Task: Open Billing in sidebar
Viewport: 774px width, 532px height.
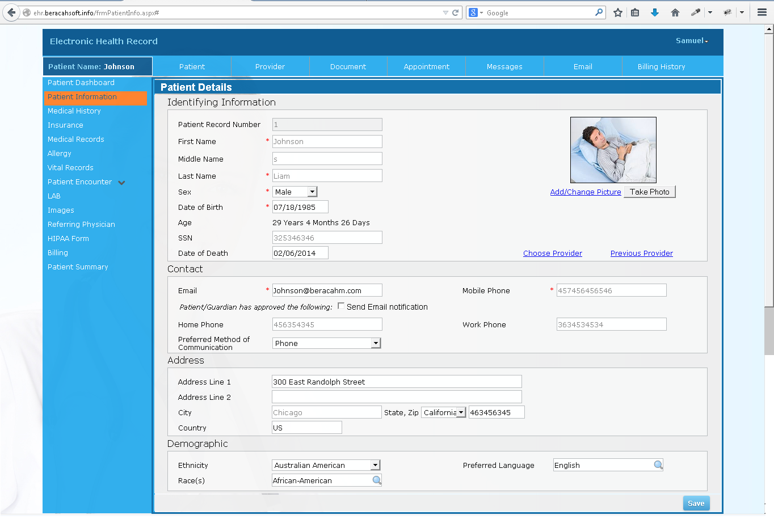Action: click(x=58, y=253)
